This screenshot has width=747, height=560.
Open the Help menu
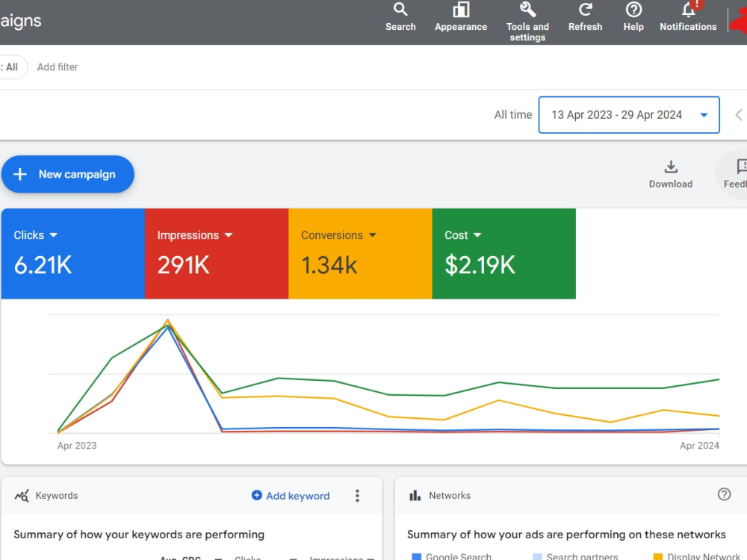pos(633,17)
